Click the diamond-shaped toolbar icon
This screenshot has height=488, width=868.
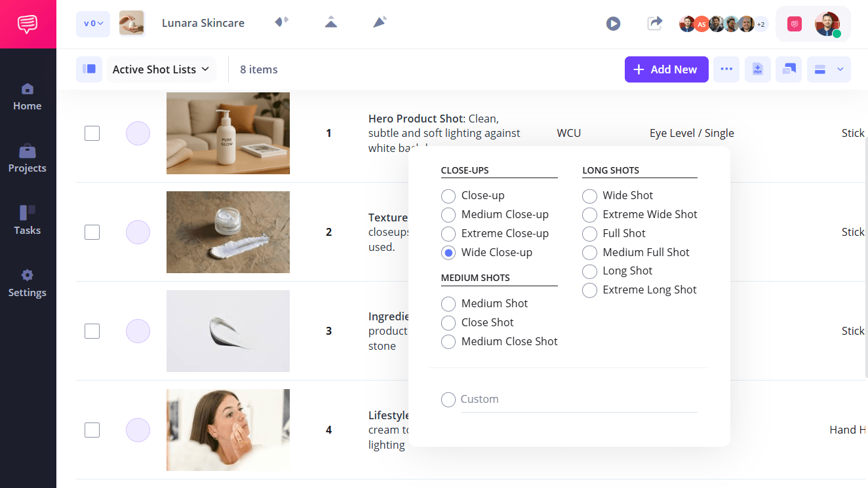[281, 22]
